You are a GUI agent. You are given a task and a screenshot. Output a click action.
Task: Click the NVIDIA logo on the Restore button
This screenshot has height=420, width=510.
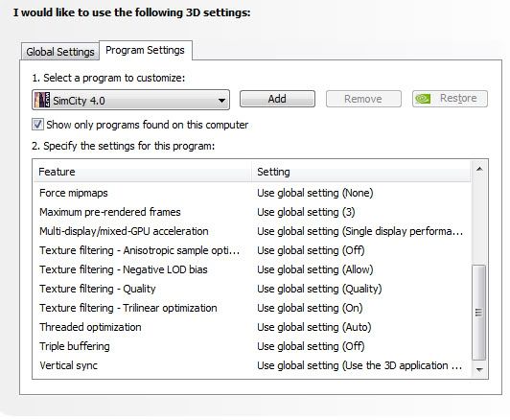(423, 99)
